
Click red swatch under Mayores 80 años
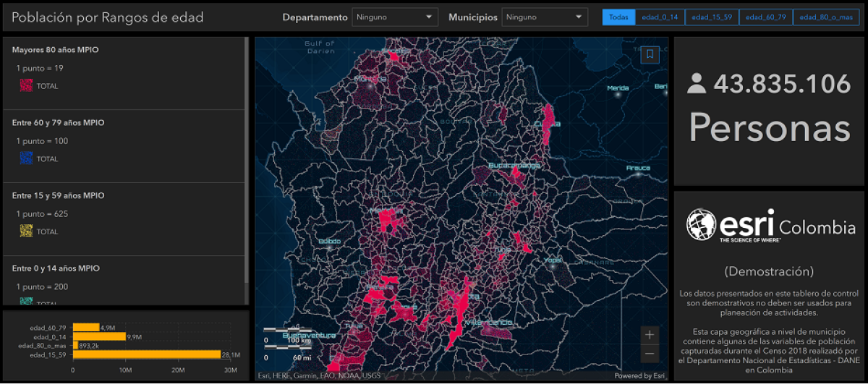[27, 85]
